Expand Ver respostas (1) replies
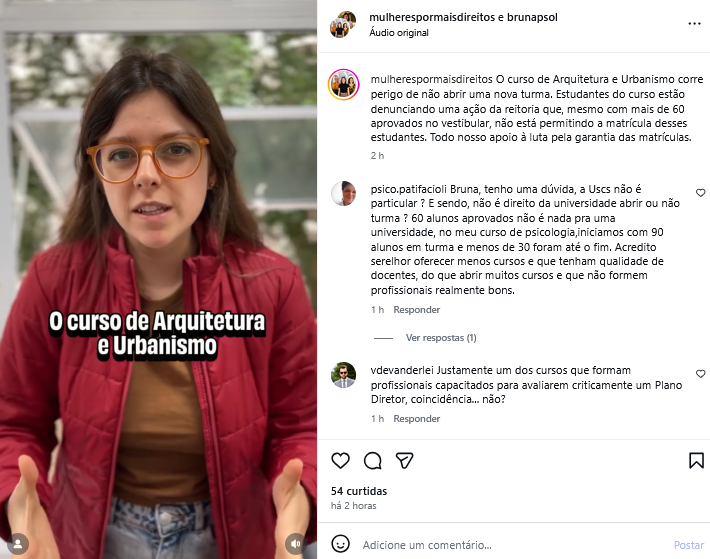 pos(441,338)
